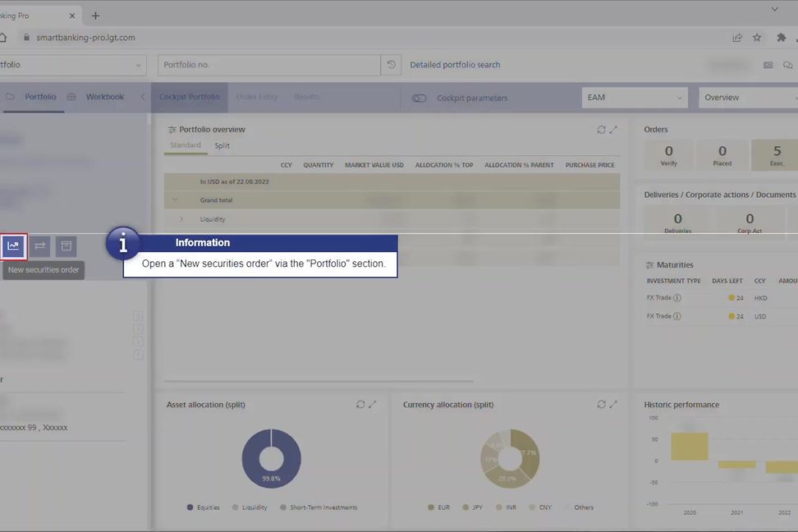The height and width of the screenshot is (532, 798).
Task: Switch to the Workbook tab
Action: pos(104,97)
